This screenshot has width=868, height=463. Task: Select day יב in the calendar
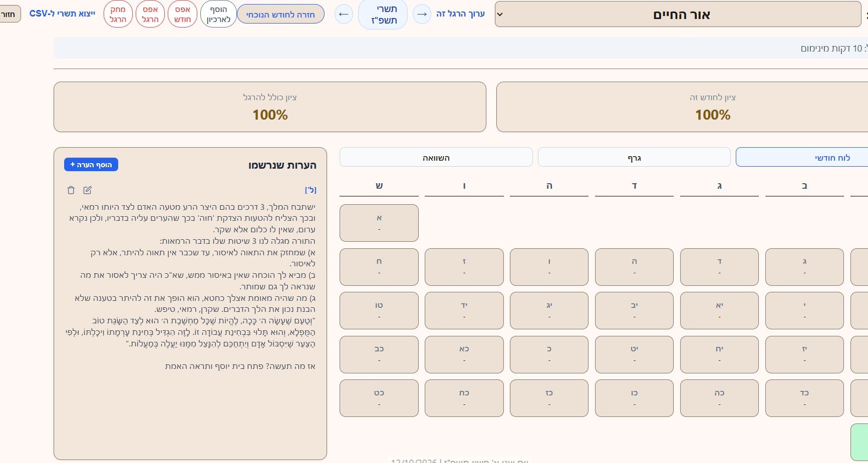(x=635, y=310)
